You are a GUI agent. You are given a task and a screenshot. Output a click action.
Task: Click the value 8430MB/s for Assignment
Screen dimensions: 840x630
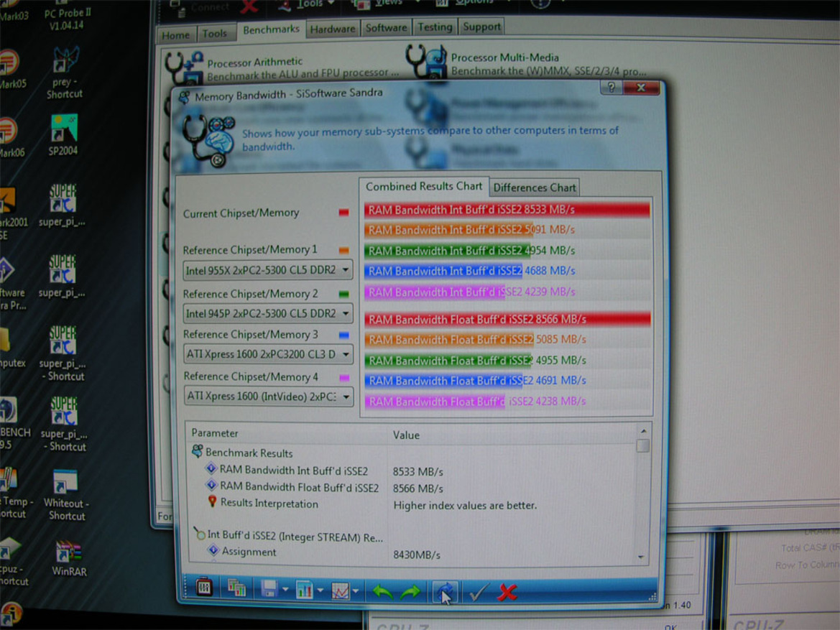click(416, 555)
